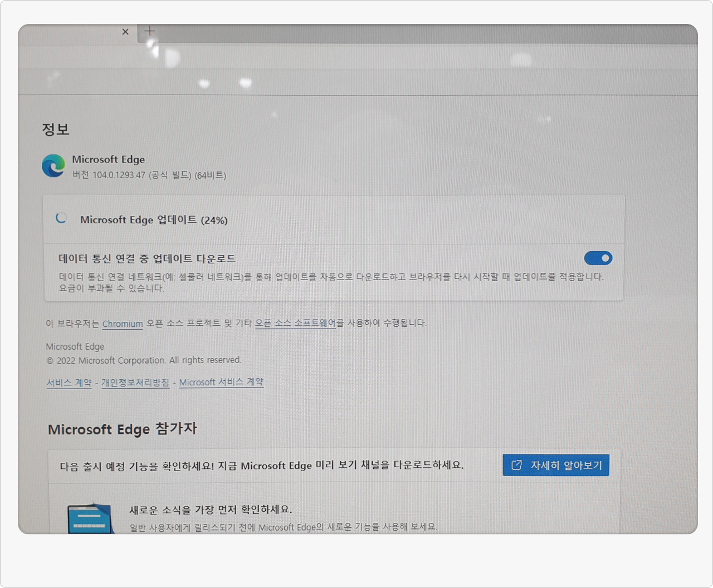Click the 정보 page heading
Image resolution: width=713 pixels, height=588 pixels.
(x=56, y=129)
